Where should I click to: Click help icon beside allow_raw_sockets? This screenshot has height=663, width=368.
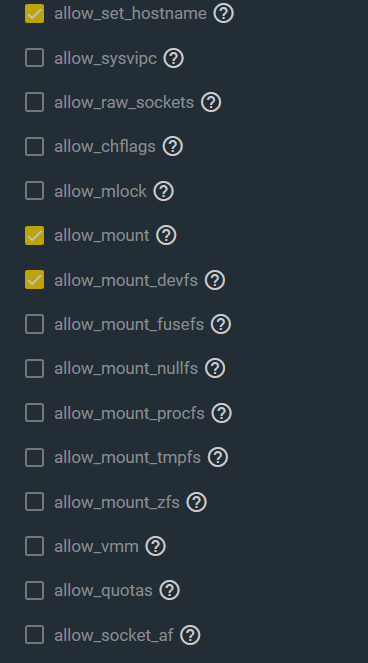(x=211, y=102)
